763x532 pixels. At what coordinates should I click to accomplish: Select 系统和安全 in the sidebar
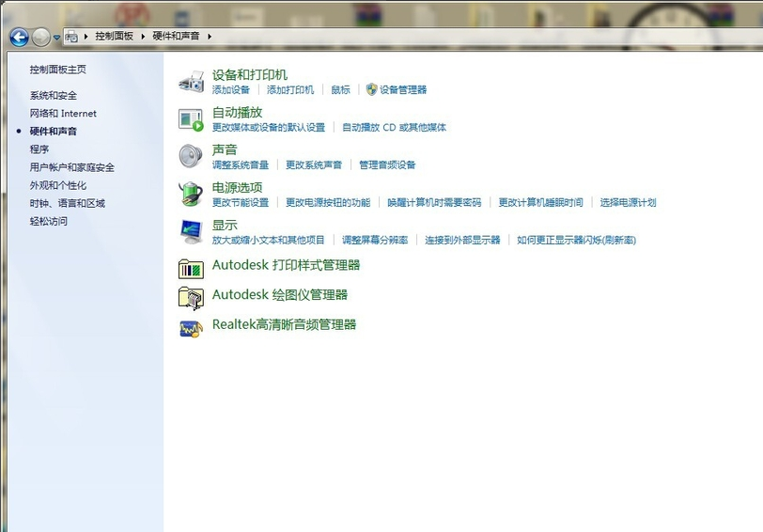pos(53,95)
